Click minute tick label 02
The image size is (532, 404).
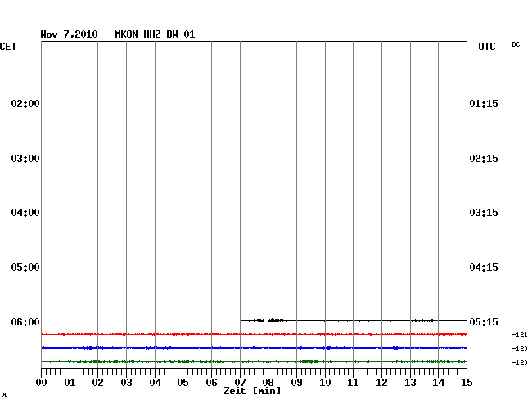tap(97, 383)
